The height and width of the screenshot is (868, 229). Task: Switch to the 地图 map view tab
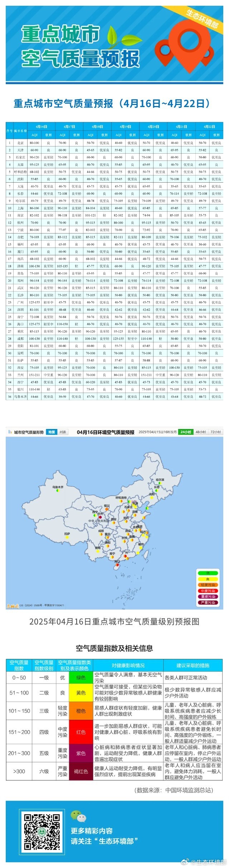pyautogui.click(x=52, y=432)
